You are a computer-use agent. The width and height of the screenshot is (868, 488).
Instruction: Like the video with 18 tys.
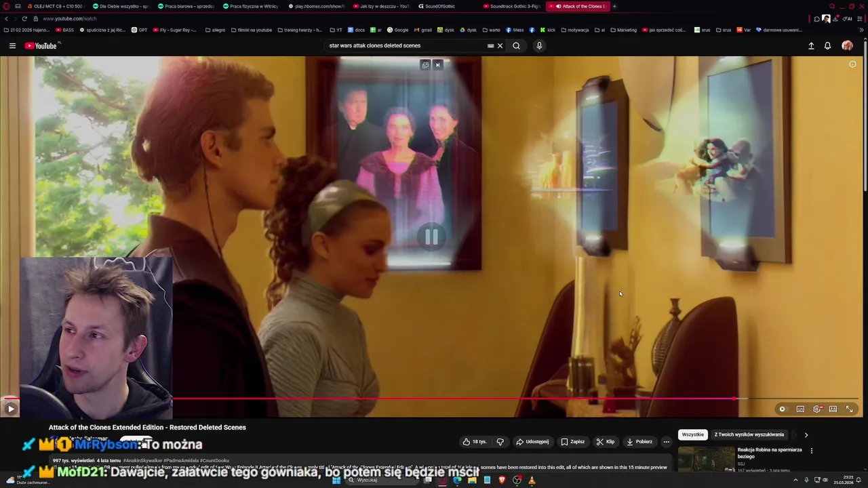(475, 441)
